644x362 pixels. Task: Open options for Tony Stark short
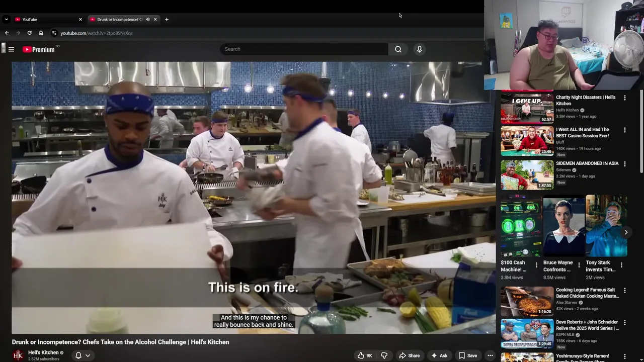(x=621, y=265)
